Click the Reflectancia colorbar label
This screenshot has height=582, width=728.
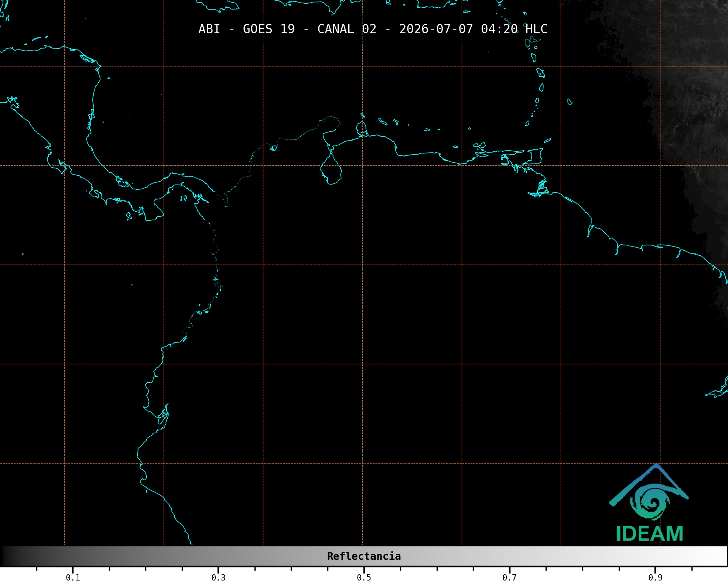(x=364, y=556)
